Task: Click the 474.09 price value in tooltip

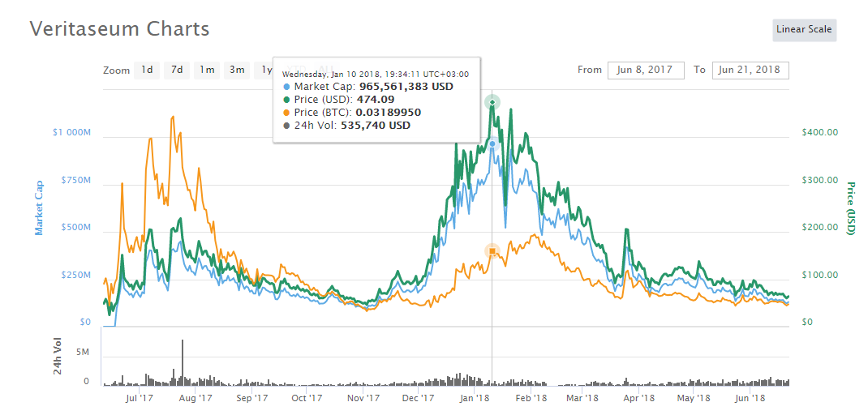Action: [377, 100]
